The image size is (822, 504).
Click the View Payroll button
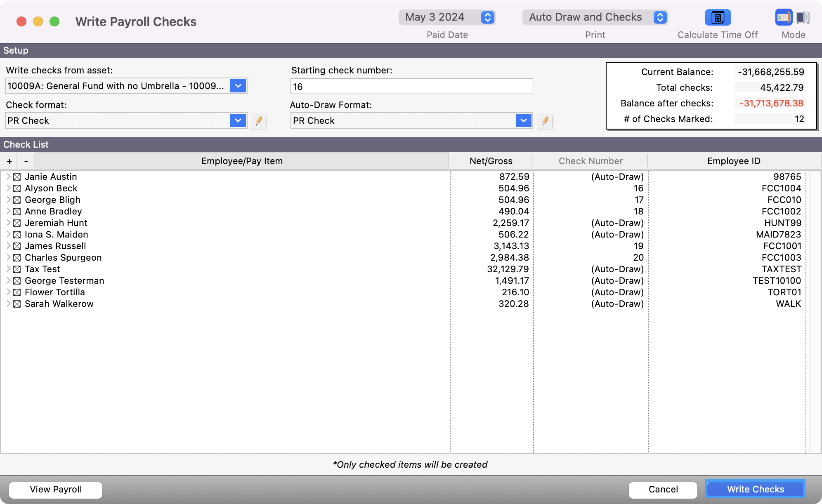[56, 490]
